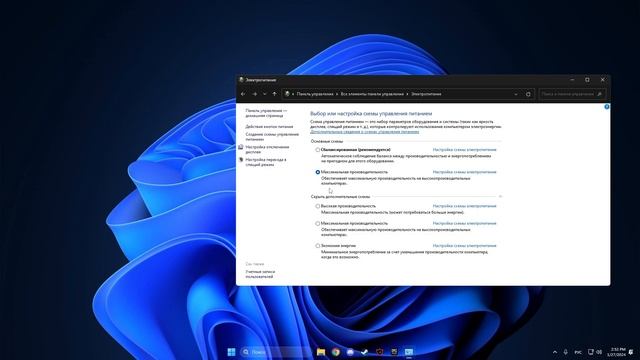Open the additional information about power plans link
The height and width of the screenshot is (360, 640).
click(x=364, y=131)
